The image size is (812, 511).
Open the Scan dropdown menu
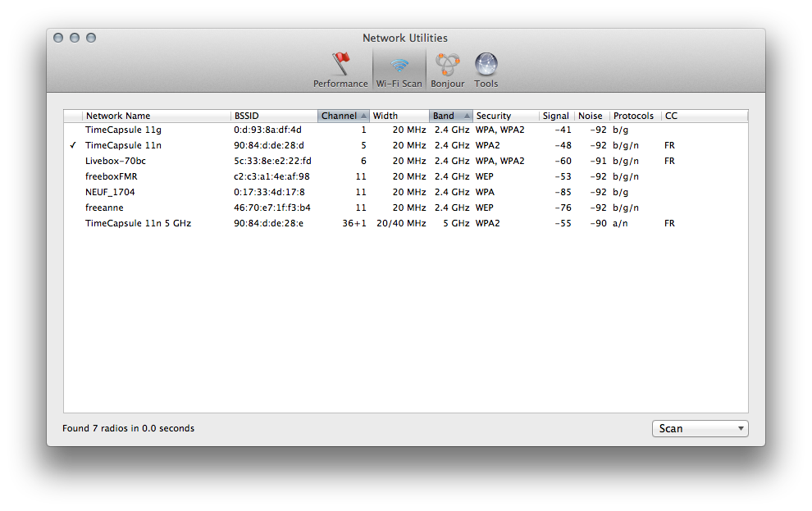700,428
